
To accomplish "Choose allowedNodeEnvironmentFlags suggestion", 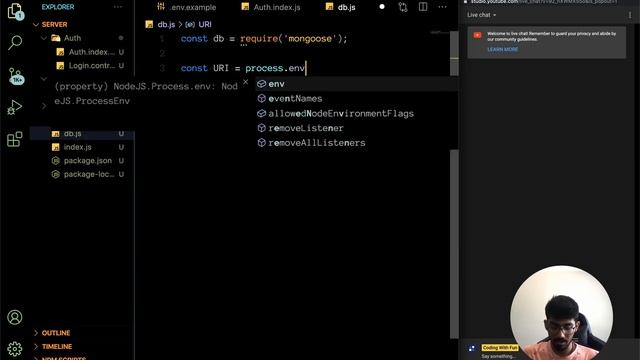I will pos(356,113).
